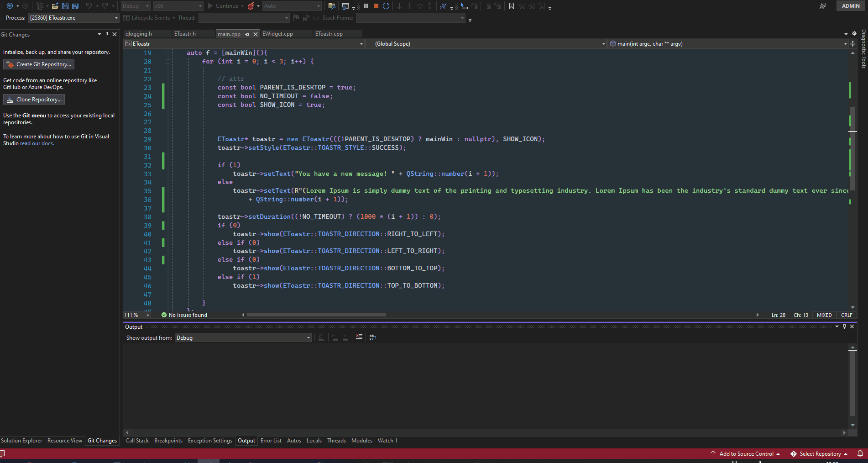Click the editor vertical scrollbar thumb

pyautogui.click(x=852, y=148)
